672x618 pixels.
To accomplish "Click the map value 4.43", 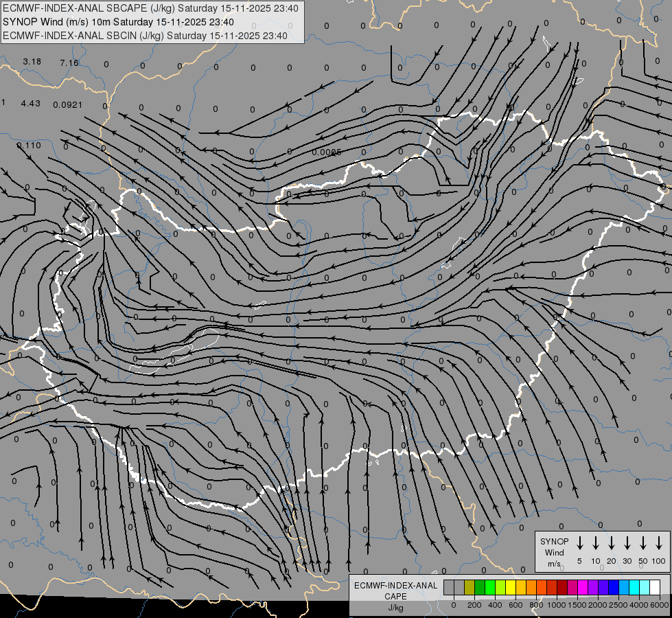I will pos(30,104).
